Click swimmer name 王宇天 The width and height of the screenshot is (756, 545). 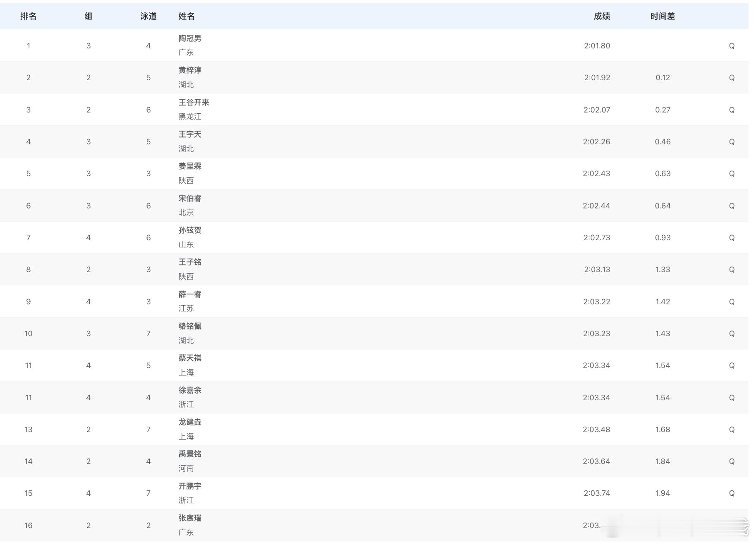tap(190, 134)
